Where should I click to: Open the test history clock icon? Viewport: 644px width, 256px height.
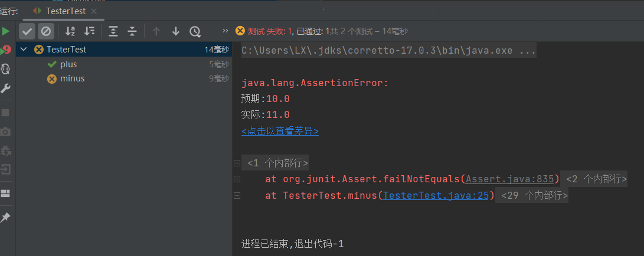pyautogui.click(x=195, y=31)
